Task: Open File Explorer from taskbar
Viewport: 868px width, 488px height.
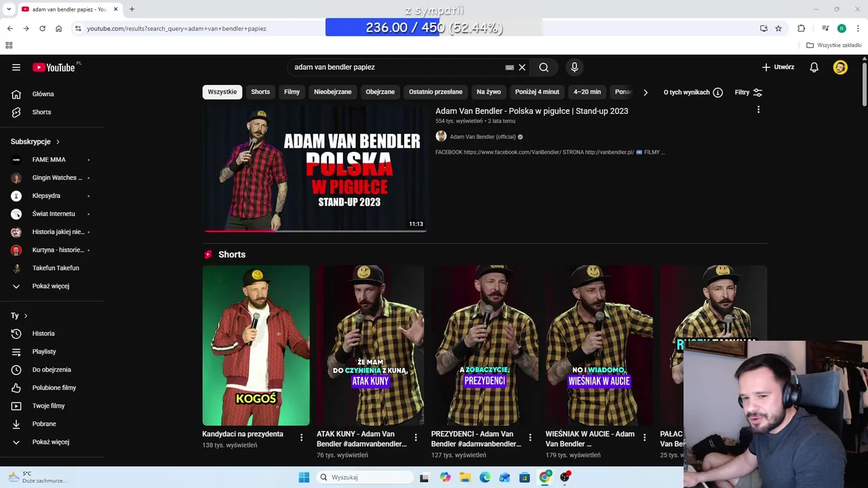Action: tap(465, 477)
